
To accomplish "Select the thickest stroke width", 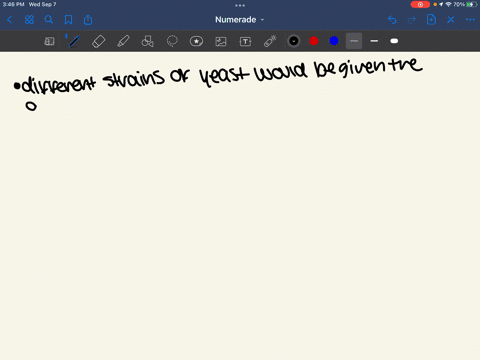I will click(x=394, y=41).
